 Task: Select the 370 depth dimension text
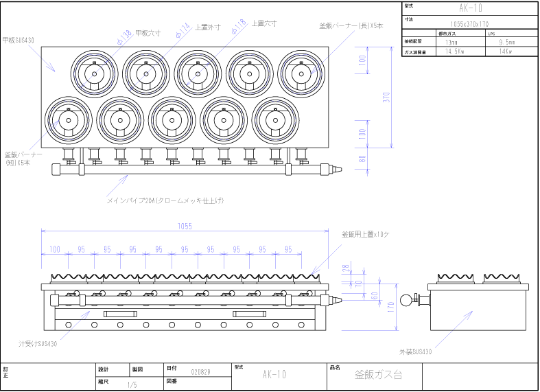(387, 97)
